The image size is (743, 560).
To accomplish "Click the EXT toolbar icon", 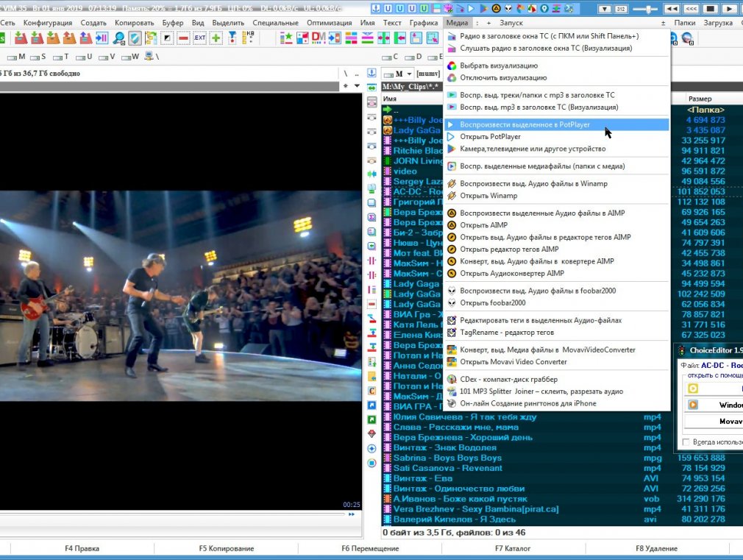I will (x=200, y=38).
